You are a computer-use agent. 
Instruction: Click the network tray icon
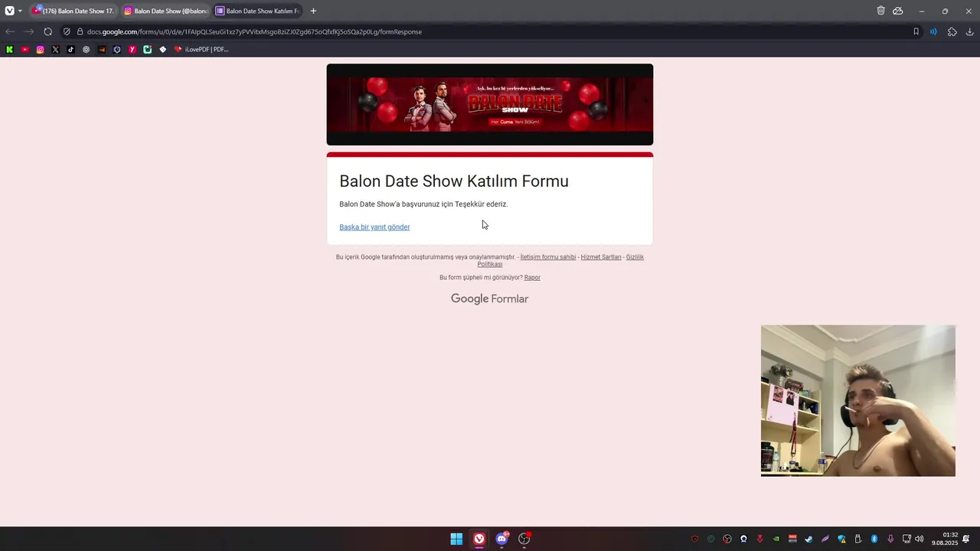906,539
